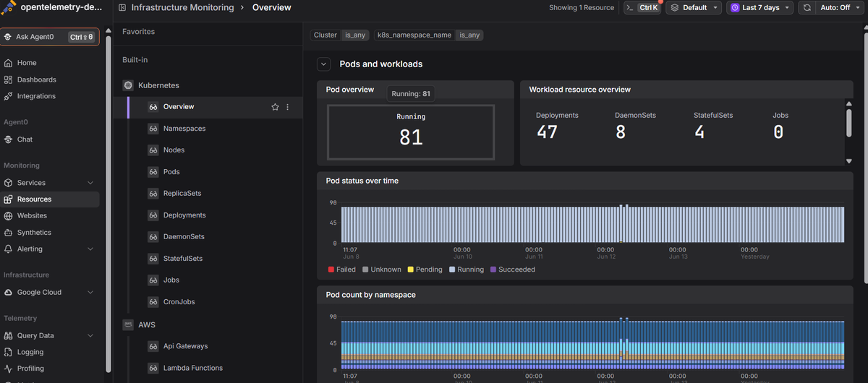The width and height of the screenshot is (868, 383).
Task: Click the workload overview scrollbar up arrow
Action: pyautogui.click(x=849, y=103)
